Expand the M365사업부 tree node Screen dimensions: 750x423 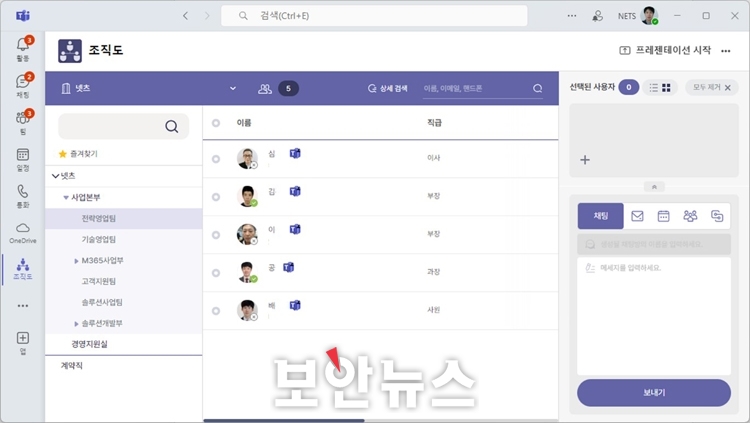click(76, 261)
